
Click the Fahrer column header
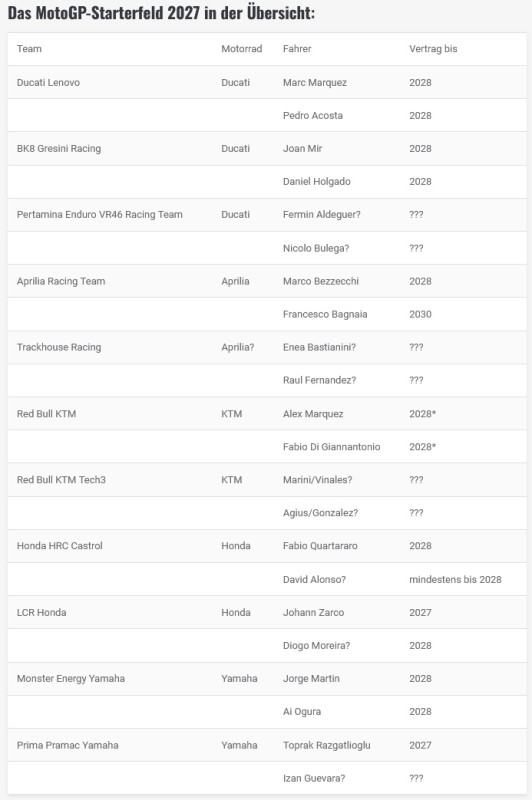coord(297,49)
